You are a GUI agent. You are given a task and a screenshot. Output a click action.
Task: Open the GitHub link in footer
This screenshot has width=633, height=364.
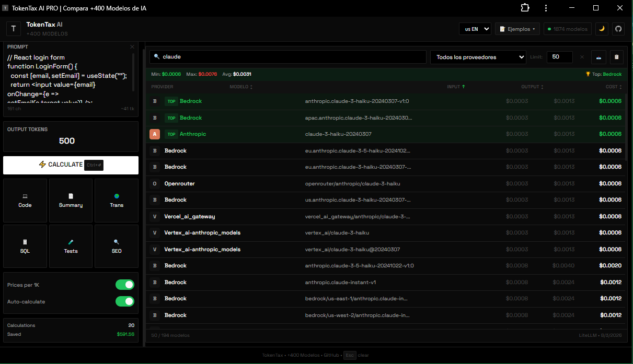pyautogui.click(x=331, y=355)
